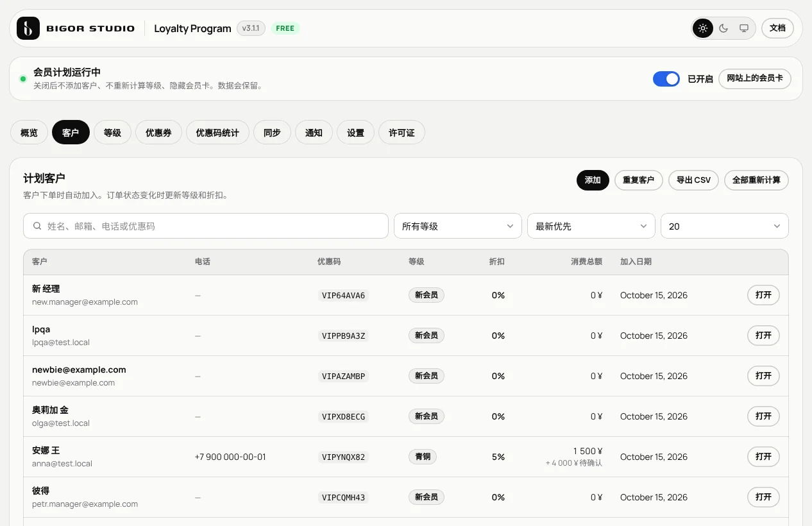
Task: Select system theme monitor icon
Action: click(744, 28)
